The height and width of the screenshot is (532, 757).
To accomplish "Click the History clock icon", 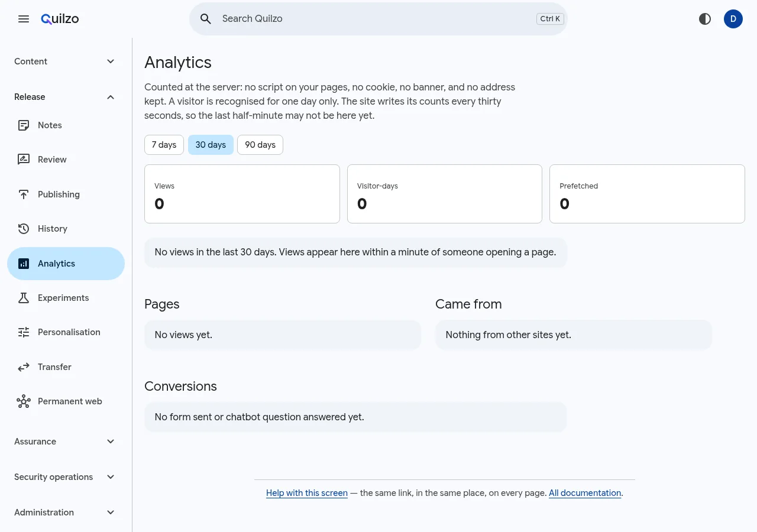I will 24,229.
